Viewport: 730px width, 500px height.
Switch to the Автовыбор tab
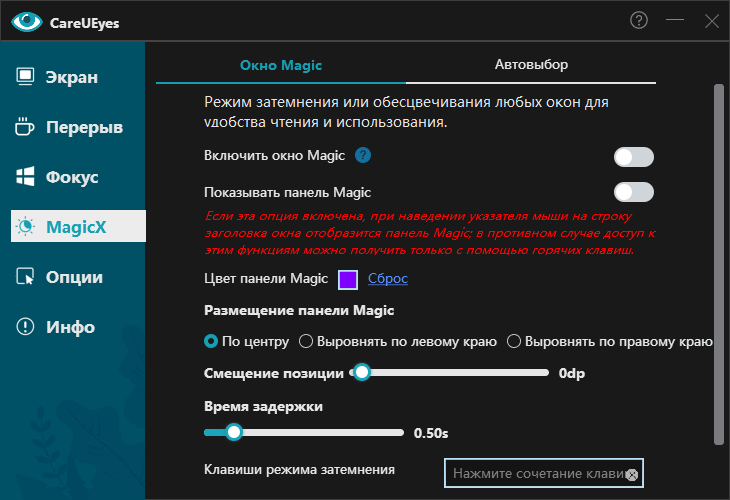point(531,65)
